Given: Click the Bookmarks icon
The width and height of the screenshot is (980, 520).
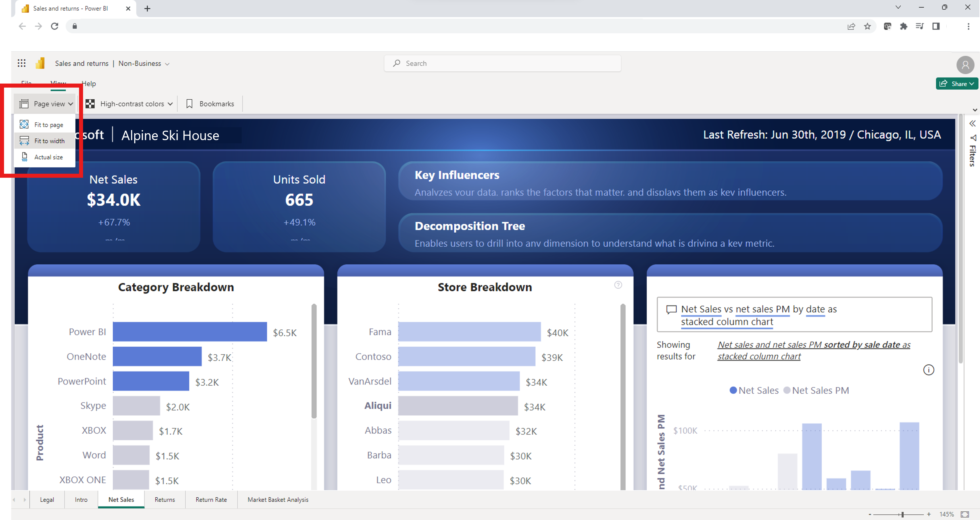Looking at the screenshot, I should point(190,103).
